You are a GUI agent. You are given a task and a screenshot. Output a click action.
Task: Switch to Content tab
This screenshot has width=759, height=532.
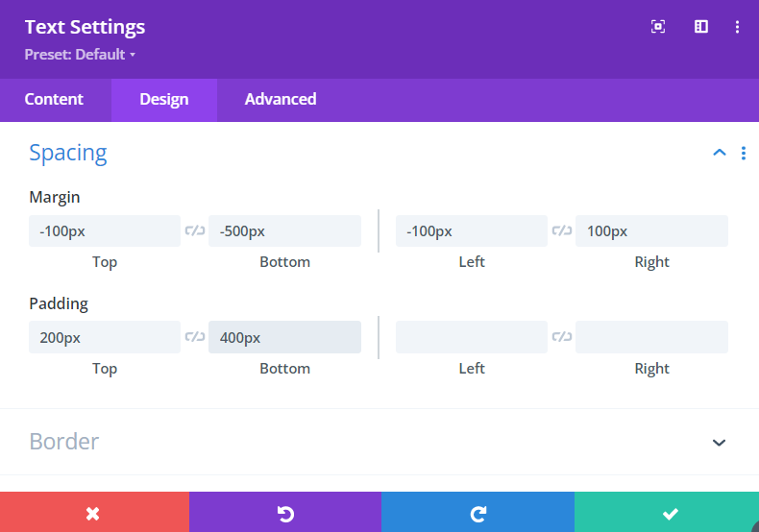click(54, 100)
